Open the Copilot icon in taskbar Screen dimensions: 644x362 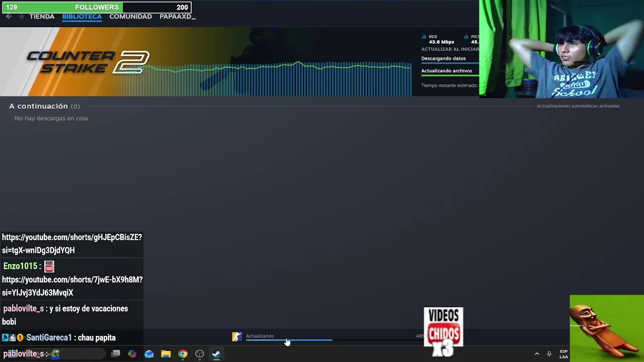click(132, 354)
